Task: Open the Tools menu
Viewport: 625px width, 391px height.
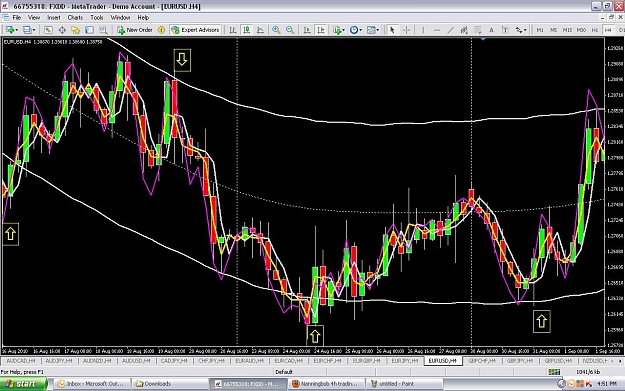Action: coord(96,18)
